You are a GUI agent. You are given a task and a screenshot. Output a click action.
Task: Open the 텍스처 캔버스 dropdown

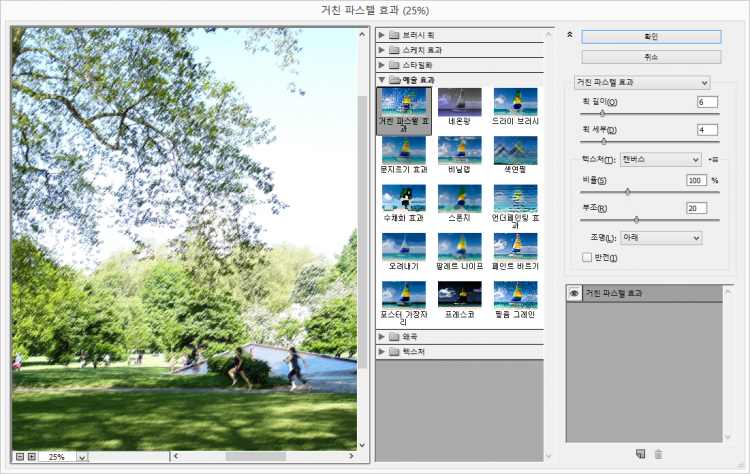pyautogui.click(x=660, y=159)
